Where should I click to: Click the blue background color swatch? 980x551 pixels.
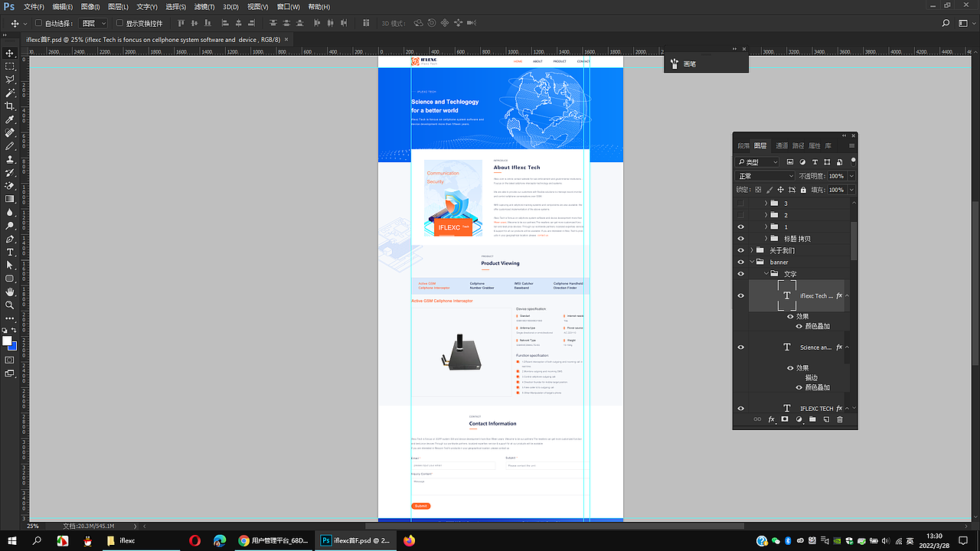(14, 347)
